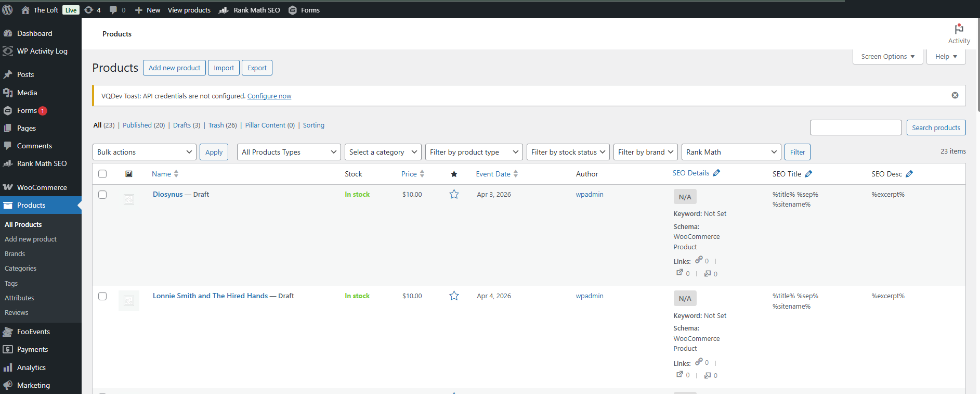
Task: Open the Diosynus product thumbnail
Action: [129, 199]
